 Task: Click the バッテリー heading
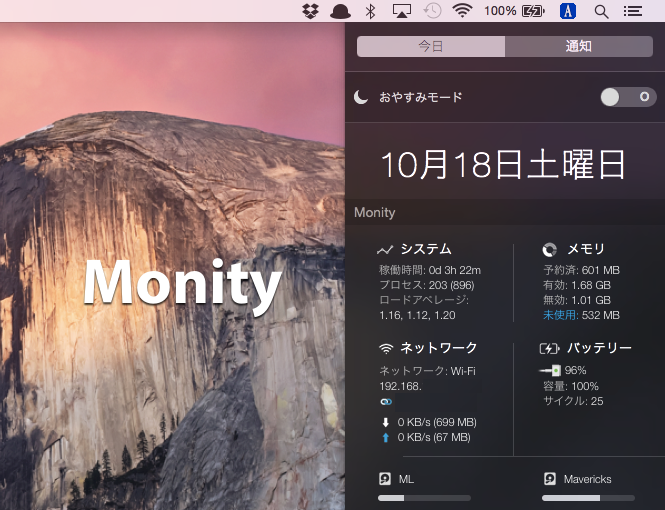point(600,348)
